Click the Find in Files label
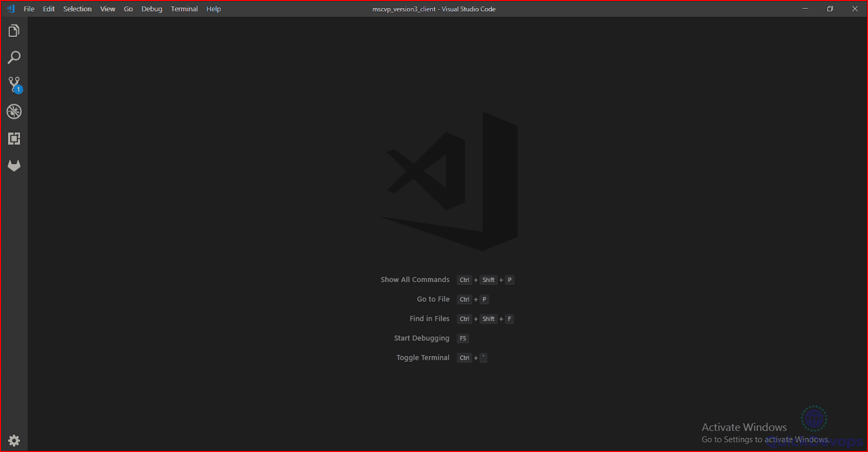The image size is (868, 452). [430, 319]
